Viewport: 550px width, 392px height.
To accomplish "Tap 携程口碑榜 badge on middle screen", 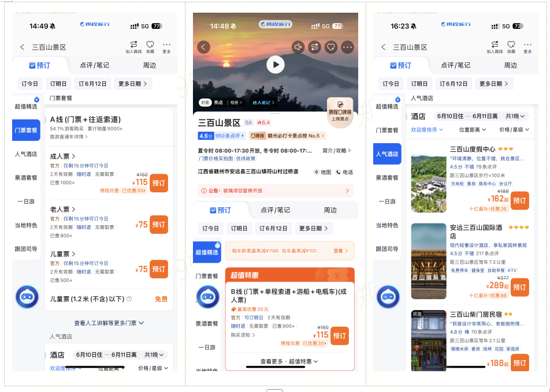I will click(340, 111).
